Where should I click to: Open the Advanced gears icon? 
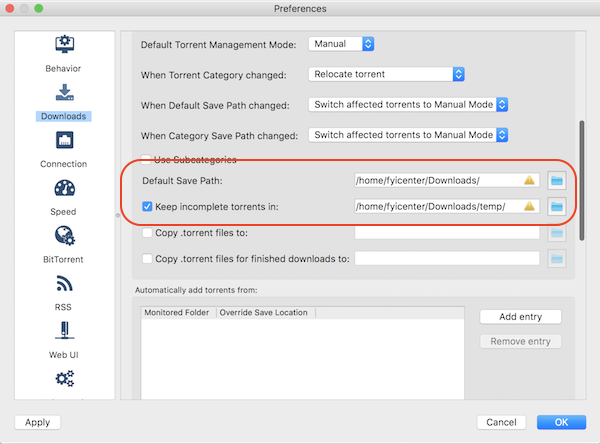64,379
